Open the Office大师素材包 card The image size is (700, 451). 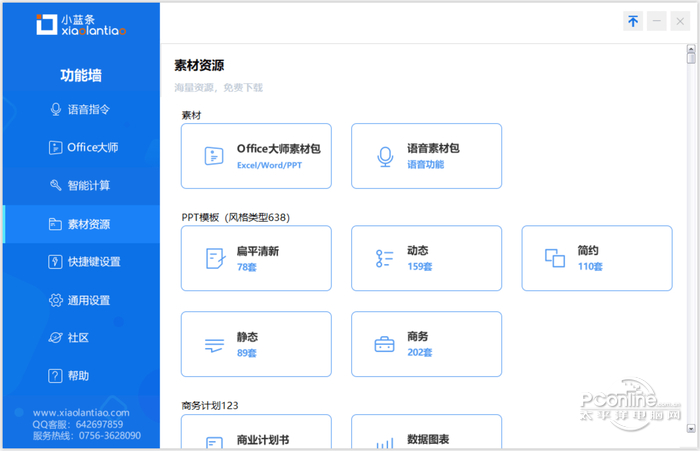[256, 156]
